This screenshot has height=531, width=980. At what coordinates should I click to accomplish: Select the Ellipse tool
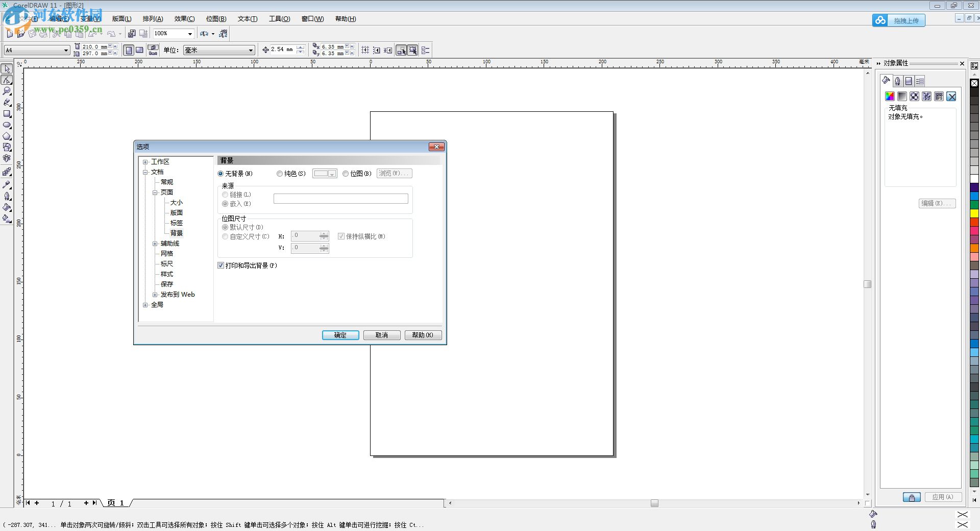(x=7, y=125)
